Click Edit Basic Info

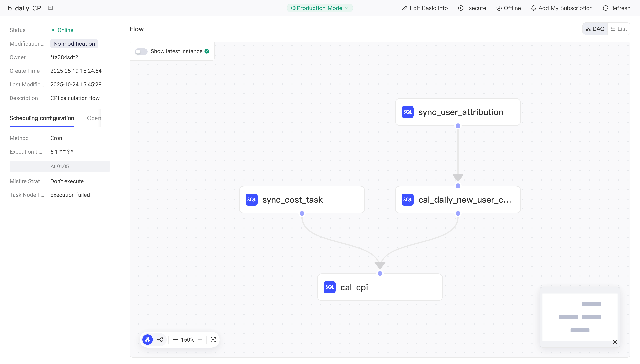click(x=425, y=8)
